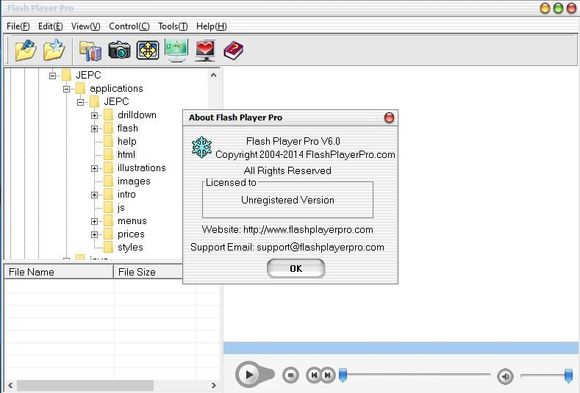This screenshot has width=580, height=393.
Task: Click OK in the About dialog
Action: click(x=296, y=268)
